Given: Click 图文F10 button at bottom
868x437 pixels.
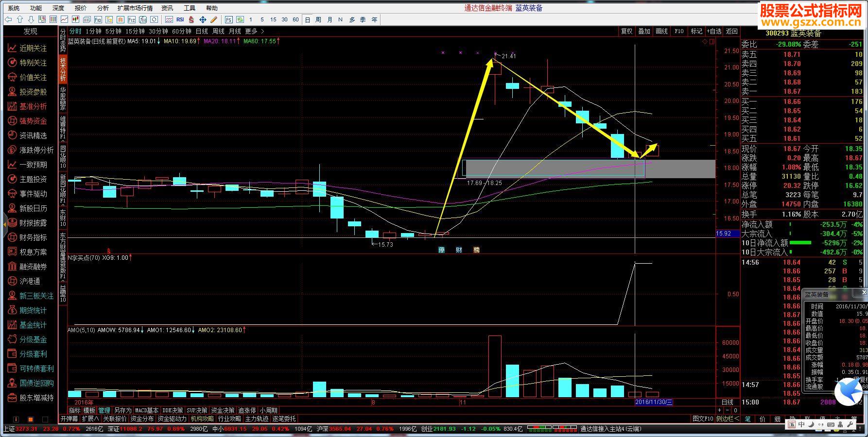Looking at the screenshot, I should [x=703, y=419].
